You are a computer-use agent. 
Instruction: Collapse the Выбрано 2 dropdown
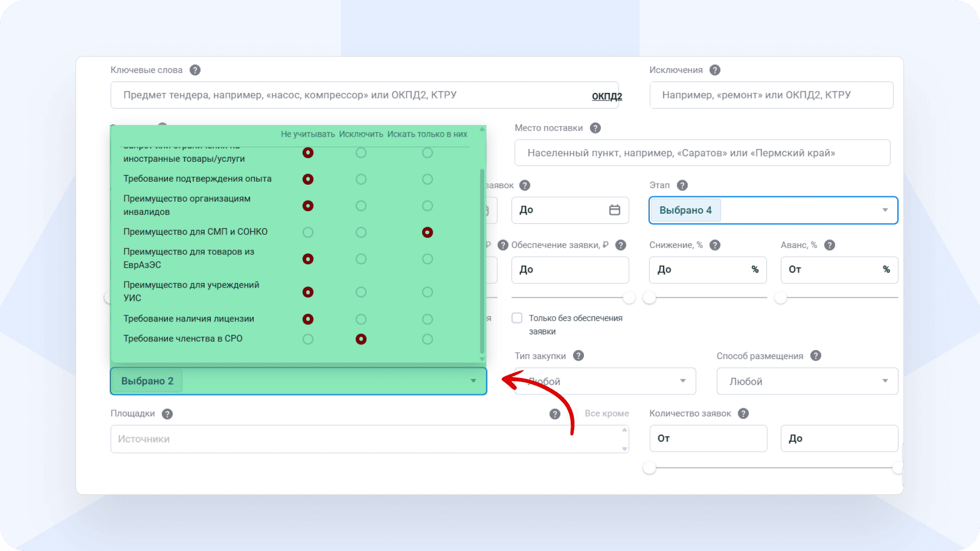point(473,381)
